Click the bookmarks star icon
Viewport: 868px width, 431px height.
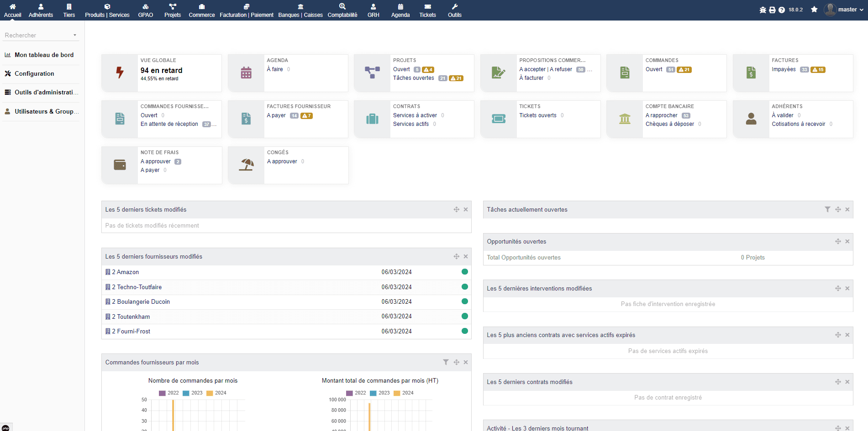[814, 10]
